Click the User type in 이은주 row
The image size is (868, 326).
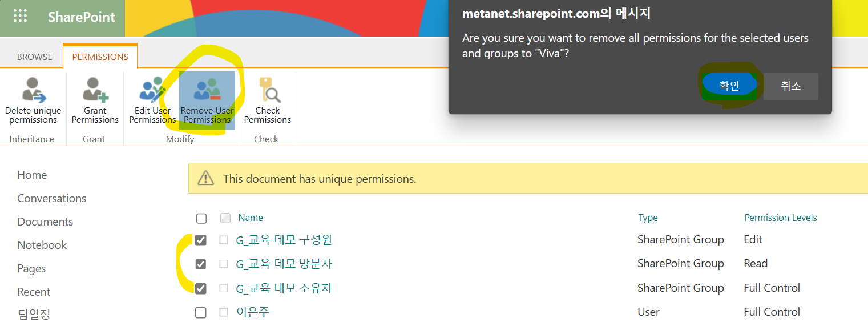coord(648,312)
